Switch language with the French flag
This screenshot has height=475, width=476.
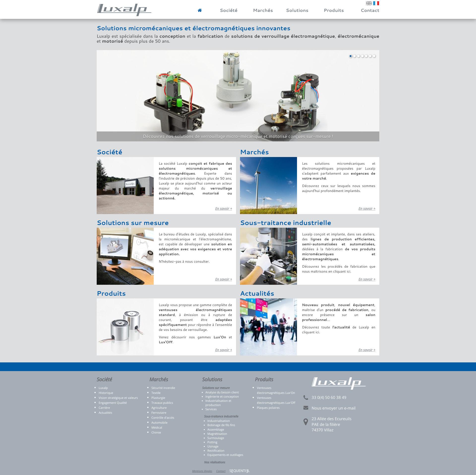click(376, 3)
